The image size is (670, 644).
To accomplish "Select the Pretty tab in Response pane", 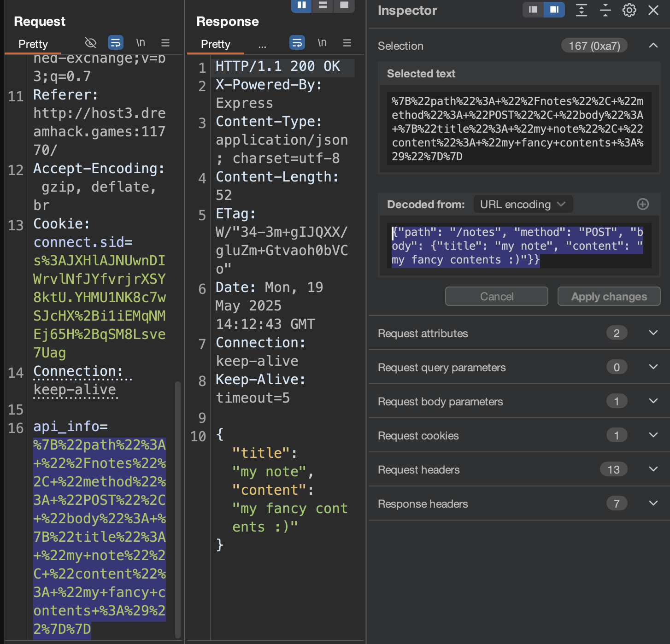I will (216, 44).
